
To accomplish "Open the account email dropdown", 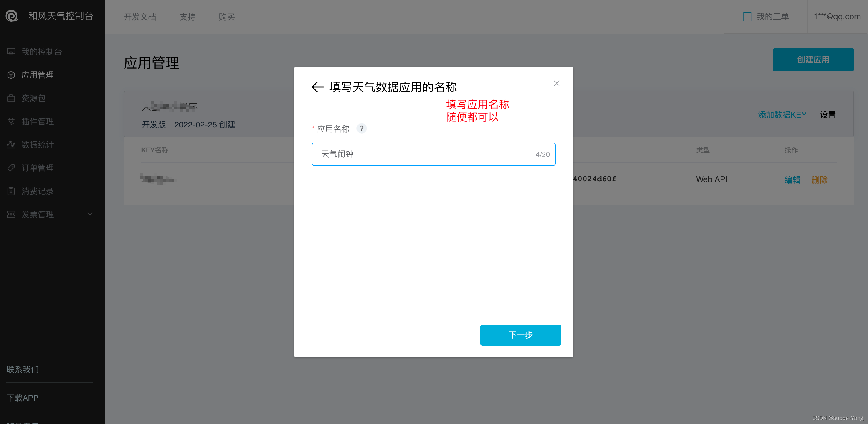I will (837, 17).
